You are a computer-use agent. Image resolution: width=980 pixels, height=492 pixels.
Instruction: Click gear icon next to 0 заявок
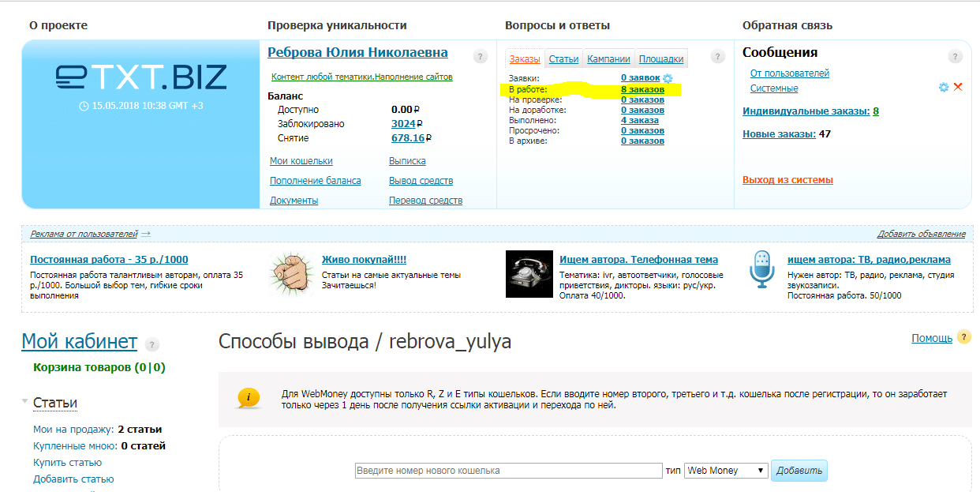coord(668,78)
